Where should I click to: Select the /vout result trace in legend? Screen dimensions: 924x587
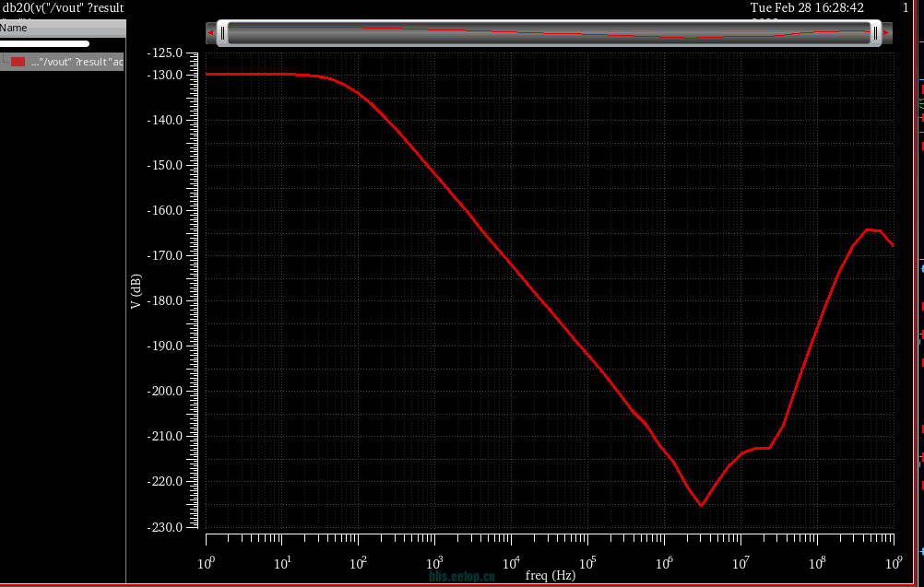click(76, 62)
